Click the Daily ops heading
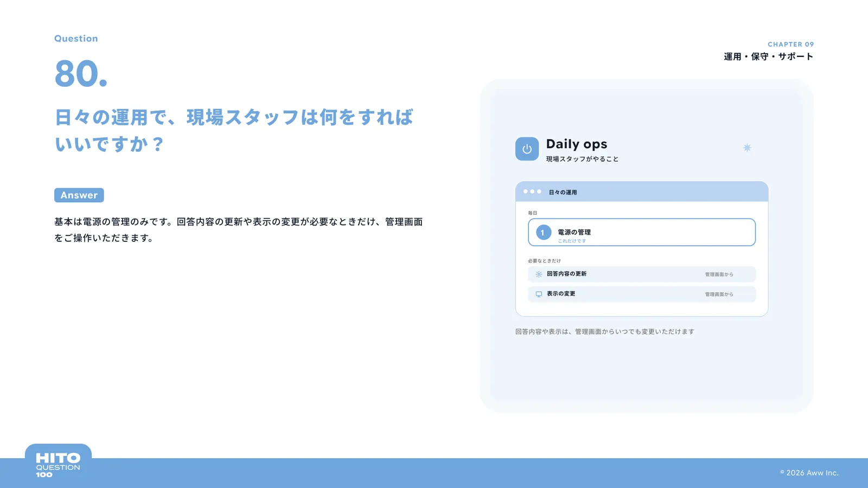The image size is (868, 488). point(577,144)
